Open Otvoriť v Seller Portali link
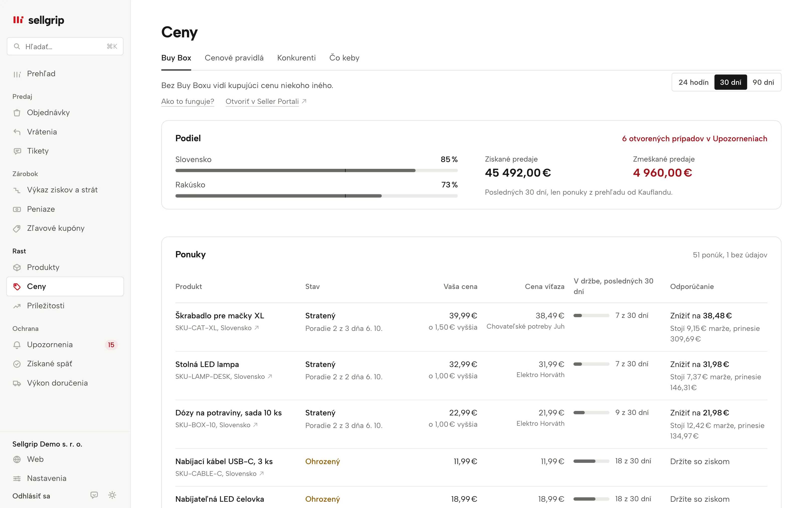Screen dimensions: 812x508 (266, 101)
